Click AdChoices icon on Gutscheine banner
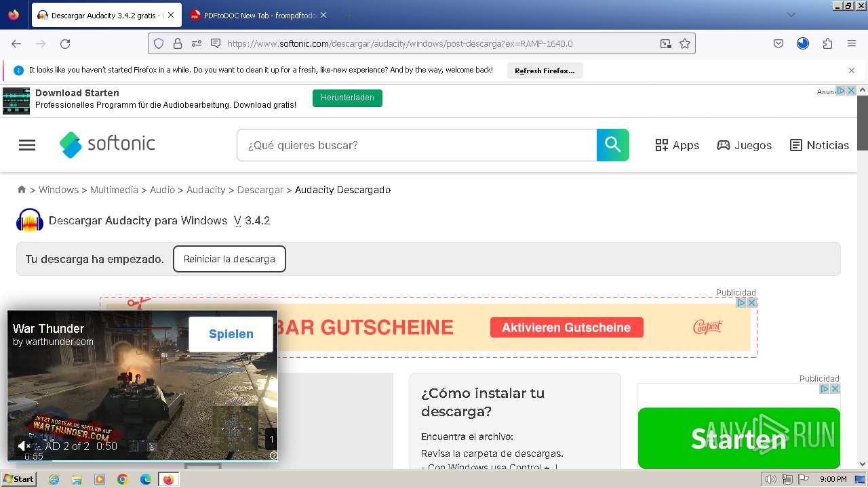868x488 pixels. [x=742, y=303]
